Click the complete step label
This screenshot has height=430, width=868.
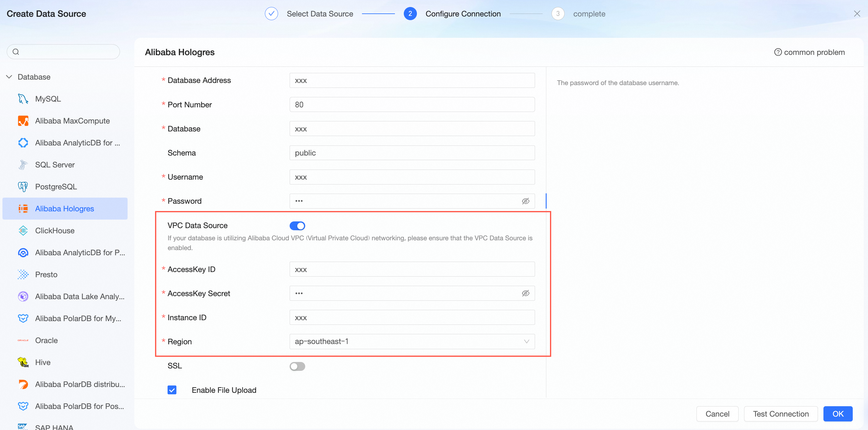pos(589,14)
